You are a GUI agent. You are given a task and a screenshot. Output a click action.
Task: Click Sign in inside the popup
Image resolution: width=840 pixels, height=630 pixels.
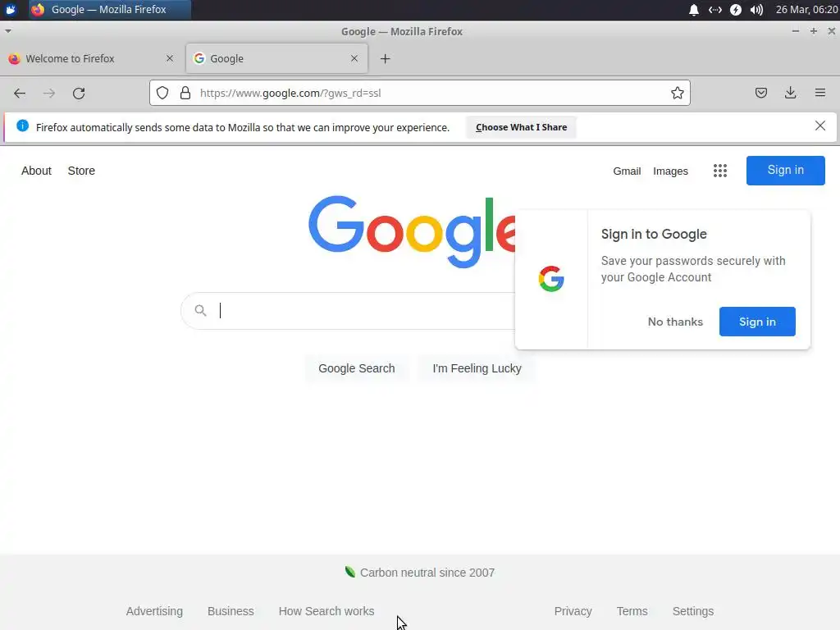[757, 322]
